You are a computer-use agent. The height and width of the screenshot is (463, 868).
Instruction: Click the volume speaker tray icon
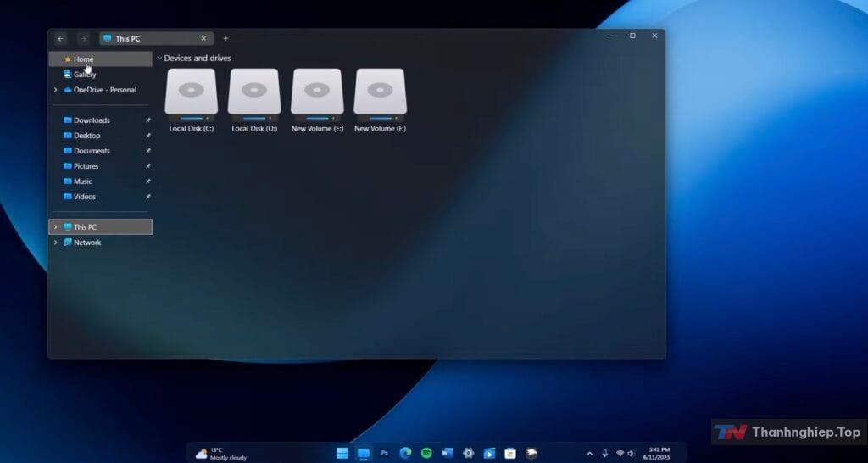pyautogui.click(x=631, y=454)
